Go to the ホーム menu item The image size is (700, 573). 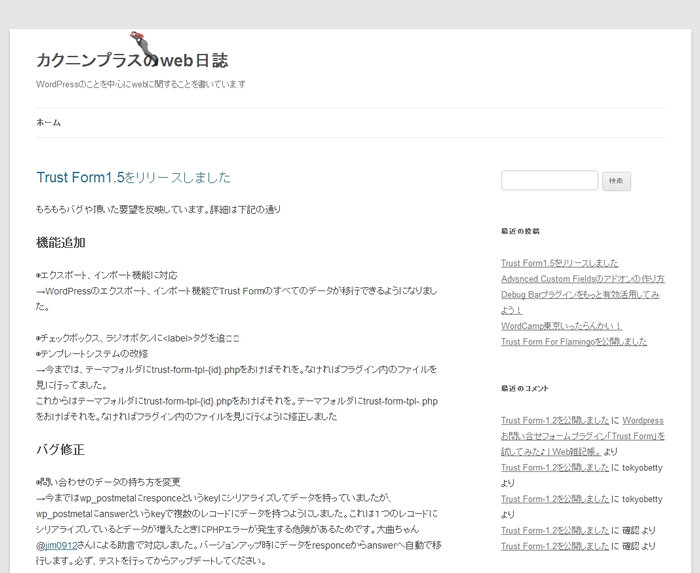click(x=48, y=122)
